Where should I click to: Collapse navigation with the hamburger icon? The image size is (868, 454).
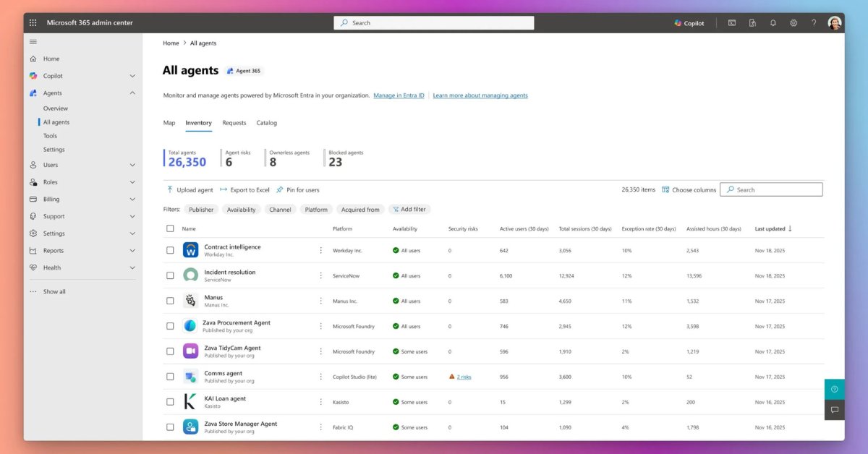[x=33, y=42]
